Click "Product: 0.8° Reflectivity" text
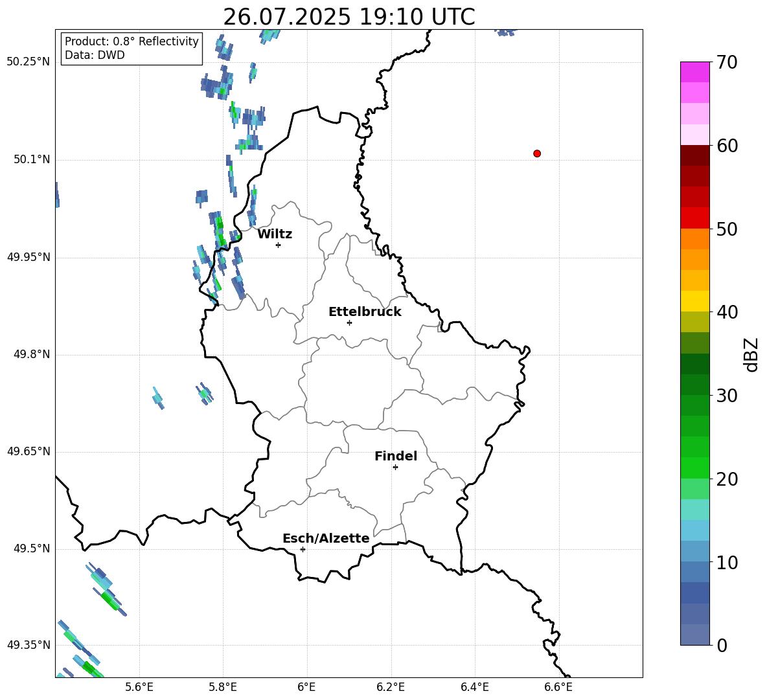Image resolution: width=767 pixels, height=700 pixels. click(132, 41)
